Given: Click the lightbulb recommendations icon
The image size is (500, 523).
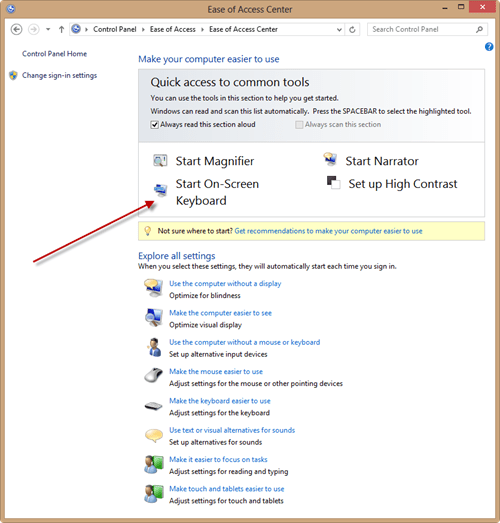Looking at the screenshot, I should pyautogui.click(x=147, y=231).
